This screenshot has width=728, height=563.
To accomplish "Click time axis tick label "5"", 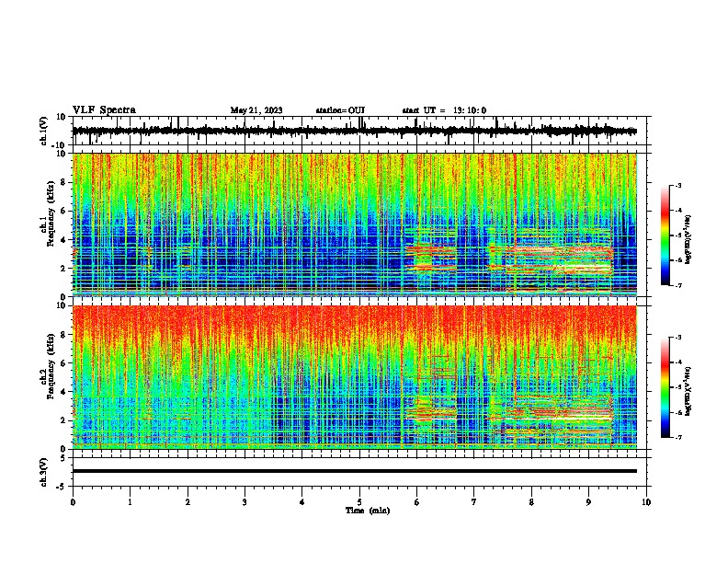I will click(359, 502).
